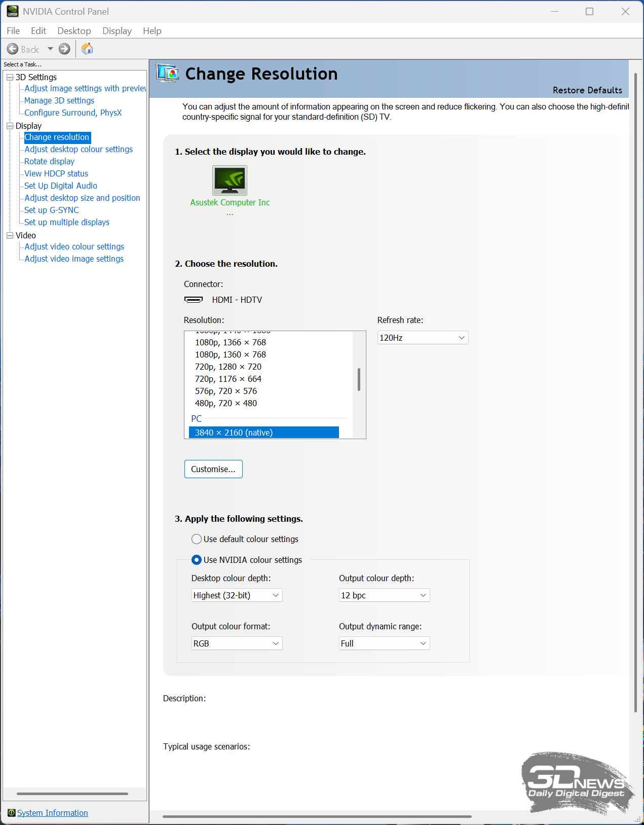Click the Home icon in toolbar
The height and width of the screenshot is (825, 644).
tap(87, 49)
